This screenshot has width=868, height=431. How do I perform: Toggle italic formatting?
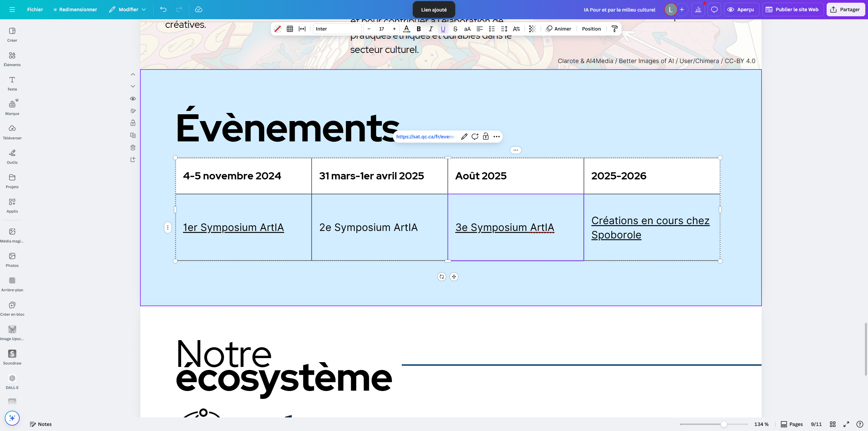click(x=431, y=29)
